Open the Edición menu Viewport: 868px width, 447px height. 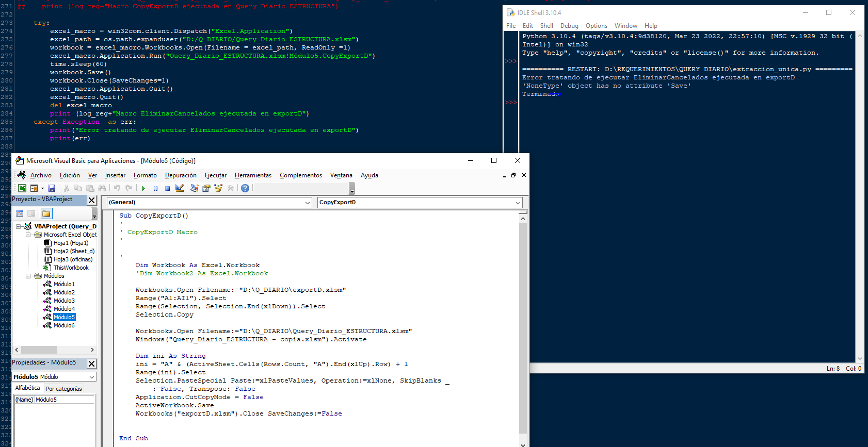pyautogui.click(x=70, y=175)
